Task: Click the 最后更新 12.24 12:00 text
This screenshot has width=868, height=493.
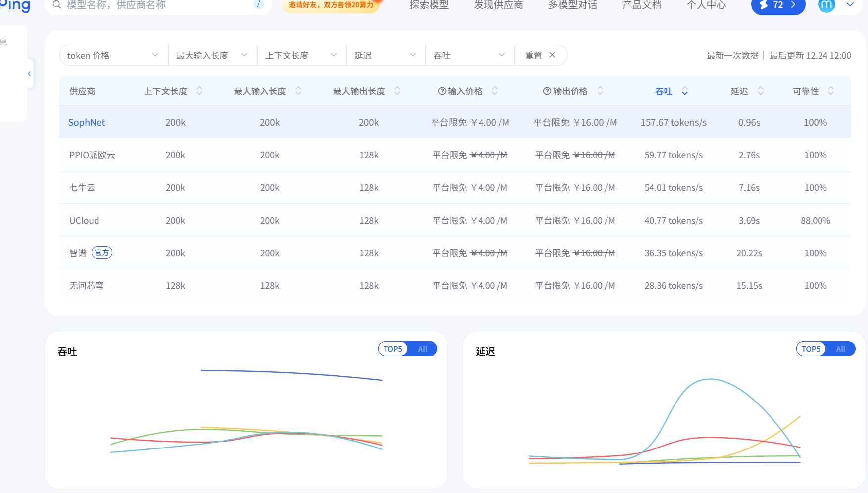Action: [x=810, y=55]
